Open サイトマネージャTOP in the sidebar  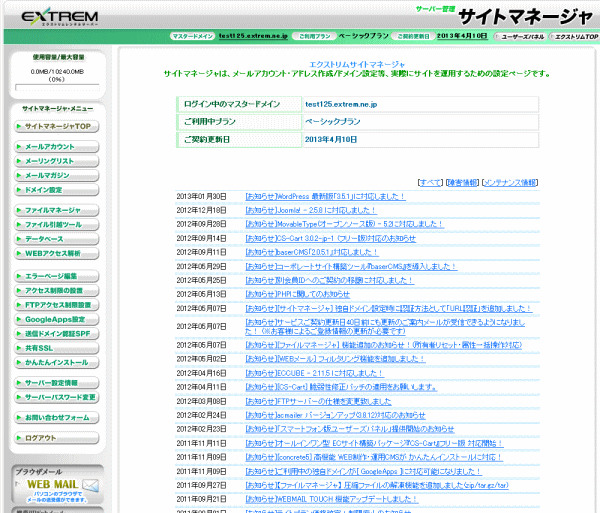[x=56, y=127]
